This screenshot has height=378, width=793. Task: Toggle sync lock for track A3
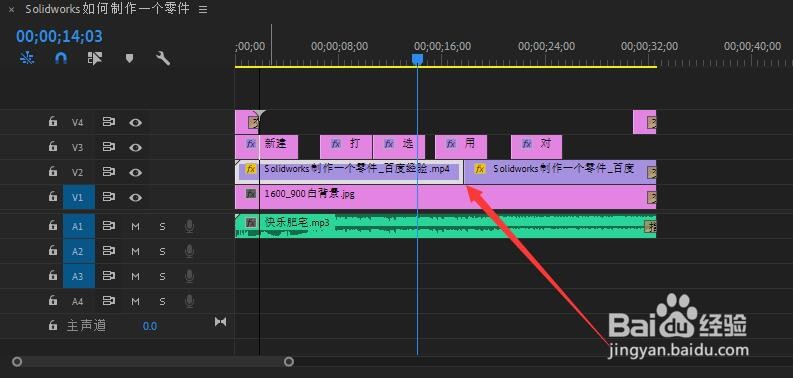coord(109,276)
